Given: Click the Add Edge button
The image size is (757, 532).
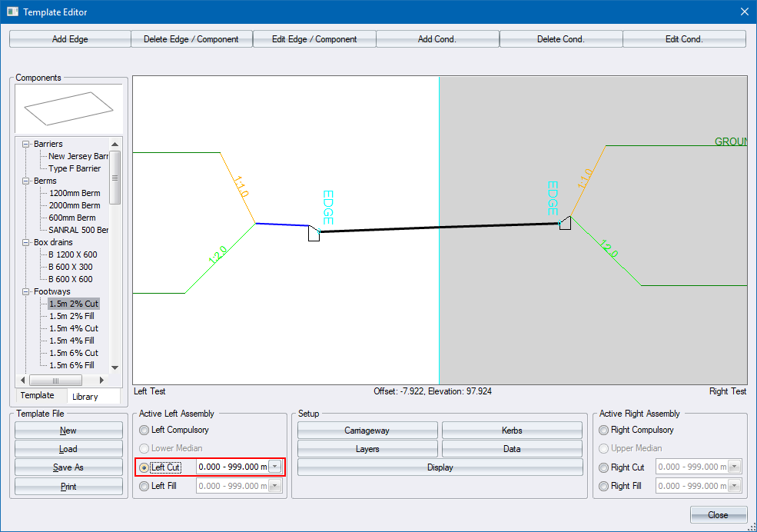Looking at the screenshot, I should 70,39.
